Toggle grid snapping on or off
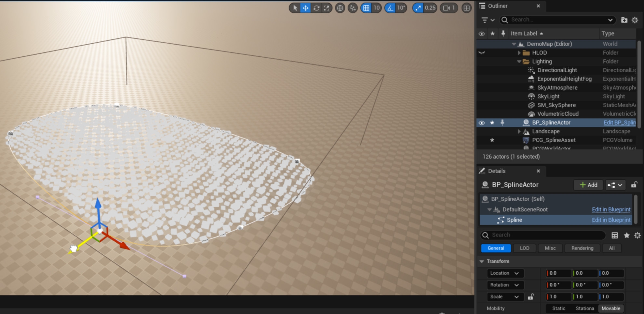 pos(366,8)
